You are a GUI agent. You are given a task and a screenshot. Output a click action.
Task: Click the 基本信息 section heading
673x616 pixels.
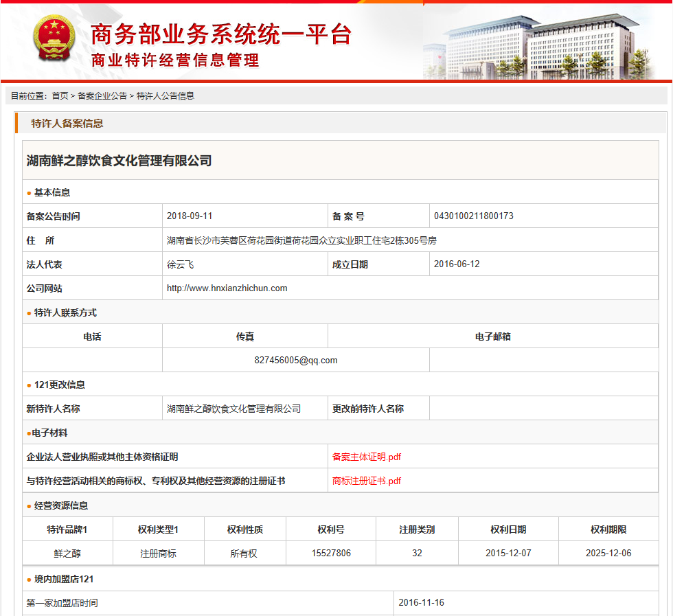pos(52,192)
